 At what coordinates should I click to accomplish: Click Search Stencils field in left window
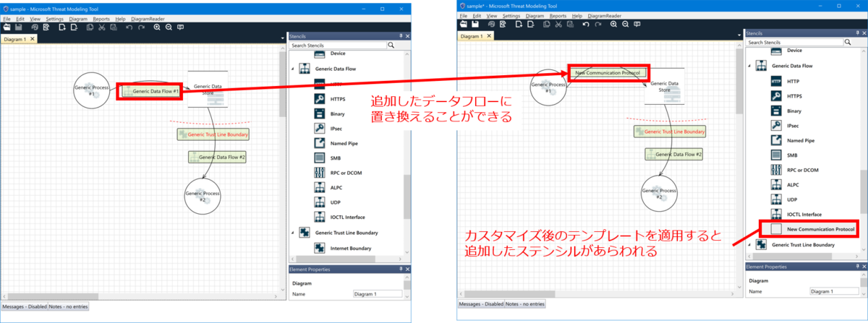point(338,45)
